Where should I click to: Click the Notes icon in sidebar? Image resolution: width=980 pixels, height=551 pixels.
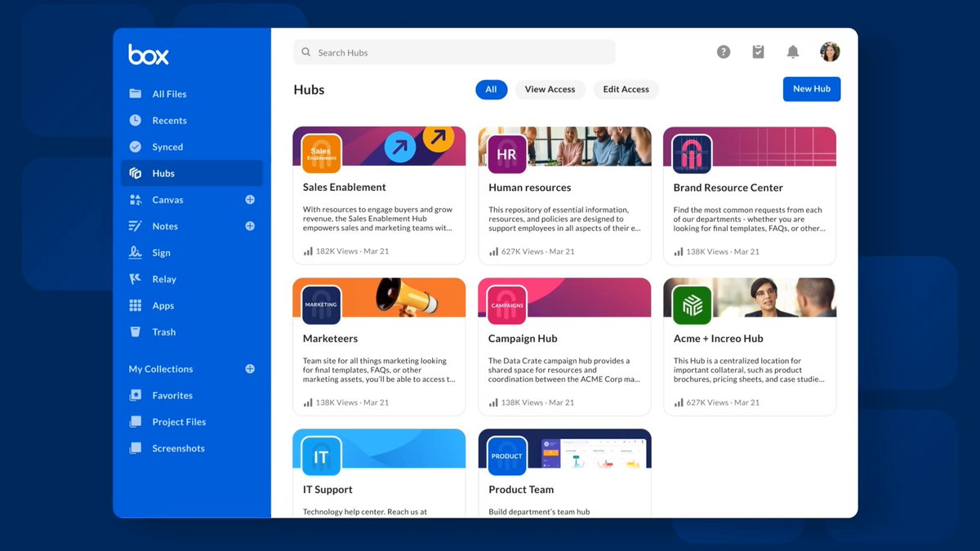136,226
